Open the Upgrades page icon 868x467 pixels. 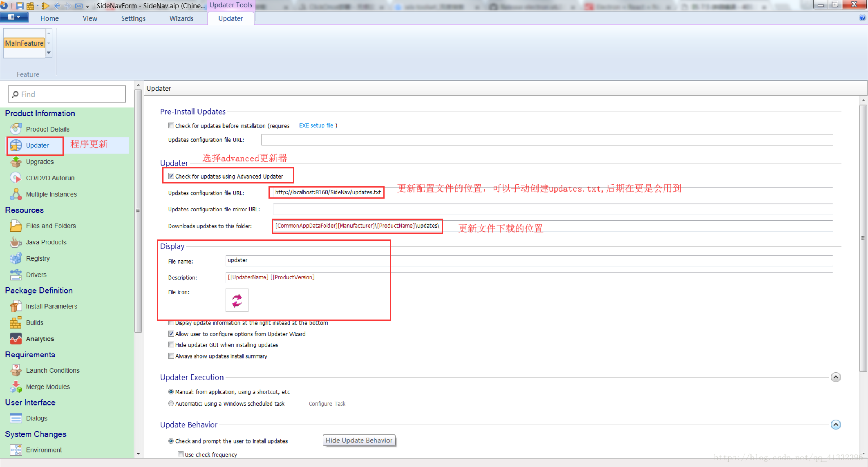tap(16, 162)
